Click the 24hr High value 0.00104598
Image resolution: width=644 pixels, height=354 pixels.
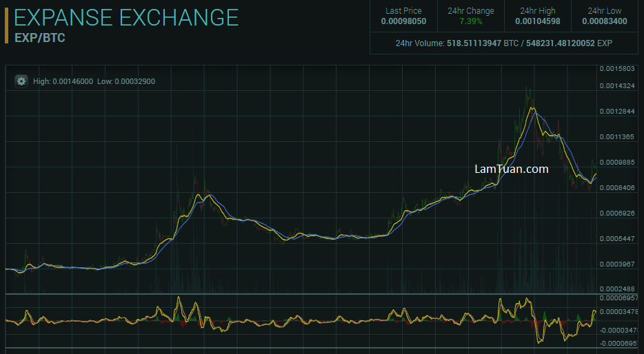[x=538, y=21]
